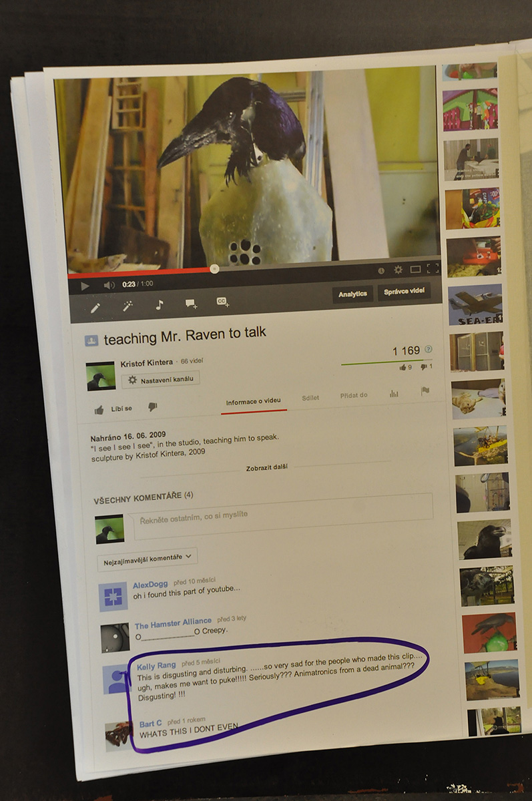
Task: Click the video title 'teaching Mr. Raven to talk'
Action: click(185, 336)
